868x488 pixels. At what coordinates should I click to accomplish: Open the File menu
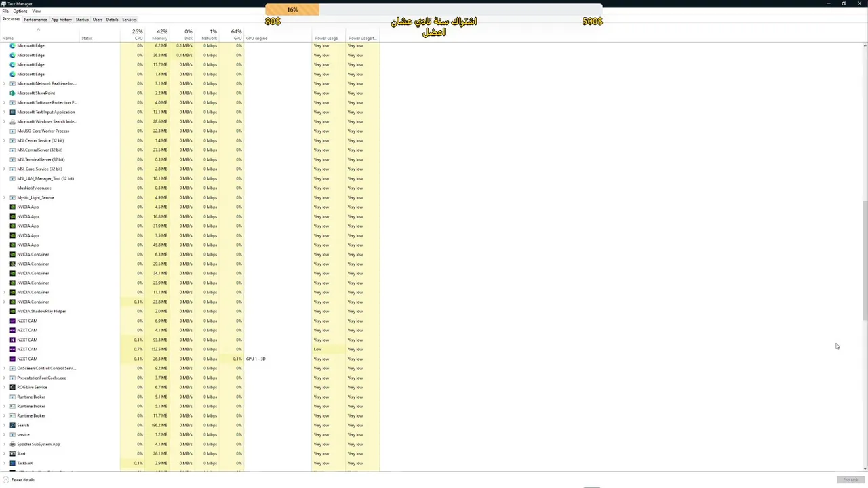pos(5,11)
